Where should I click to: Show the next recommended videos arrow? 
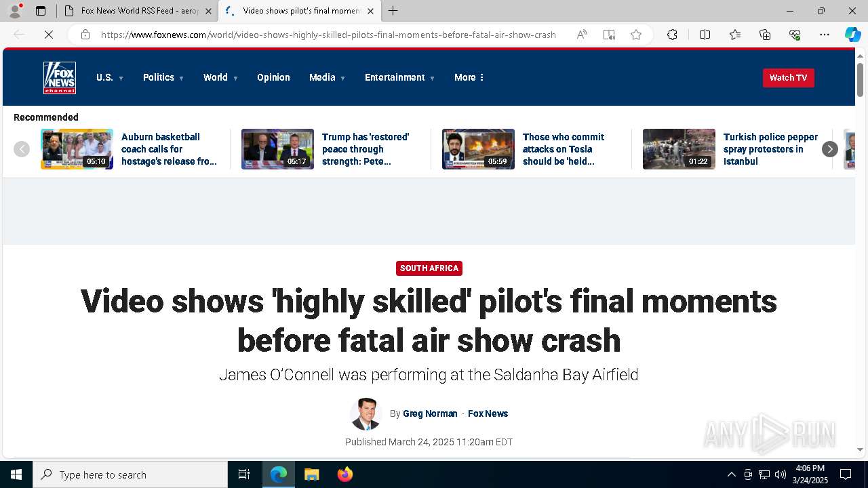(x=829, y=149)
